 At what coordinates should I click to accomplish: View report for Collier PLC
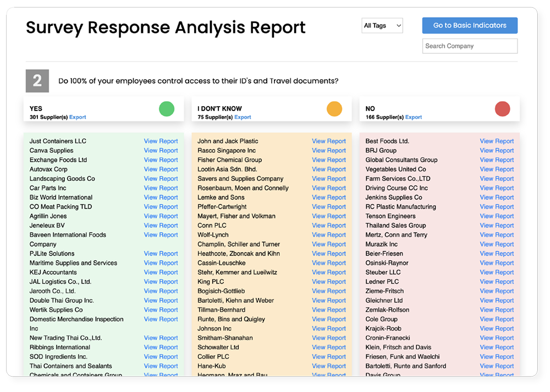point(329,357)
